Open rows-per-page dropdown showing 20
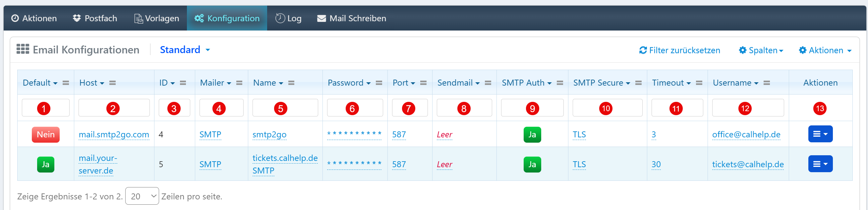This screenshot has width=868, height=210. coord(142,196)
